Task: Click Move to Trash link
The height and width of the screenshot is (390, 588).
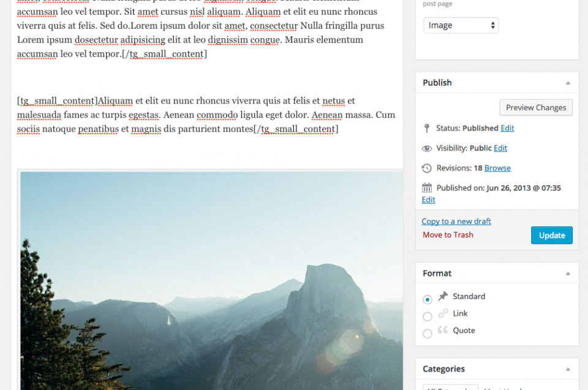Action: [448, 235]
